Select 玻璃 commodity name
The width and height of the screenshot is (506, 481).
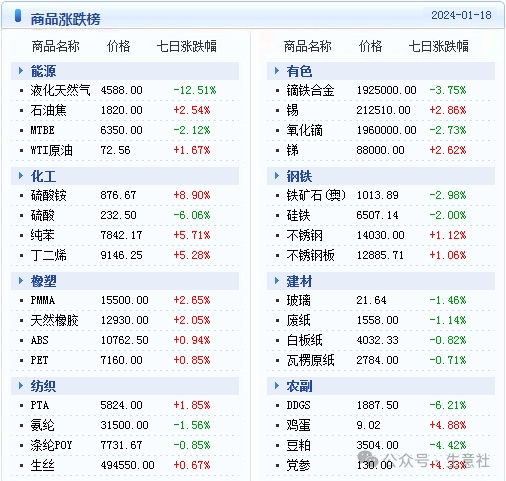coord(298,300)
